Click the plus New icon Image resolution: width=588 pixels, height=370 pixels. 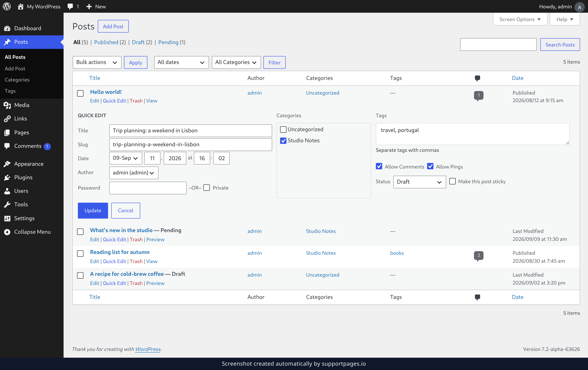(89, 6)
